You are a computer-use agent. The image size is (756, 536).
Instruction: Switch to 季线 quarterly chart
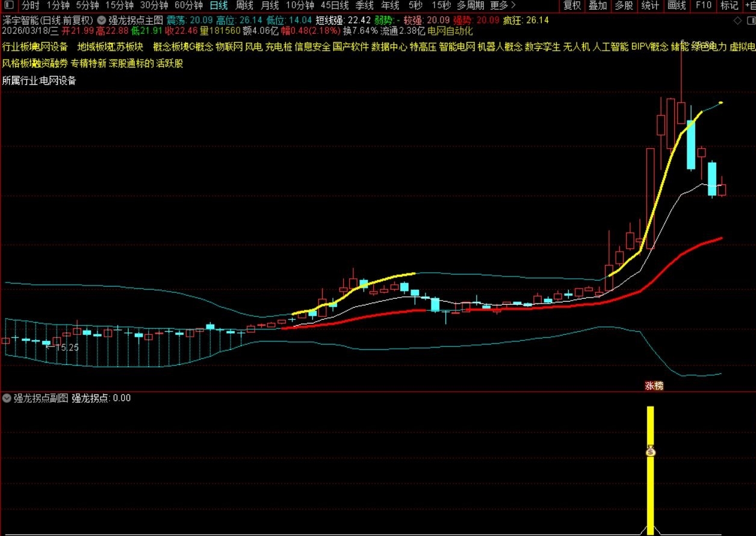(x=364, y=5)
